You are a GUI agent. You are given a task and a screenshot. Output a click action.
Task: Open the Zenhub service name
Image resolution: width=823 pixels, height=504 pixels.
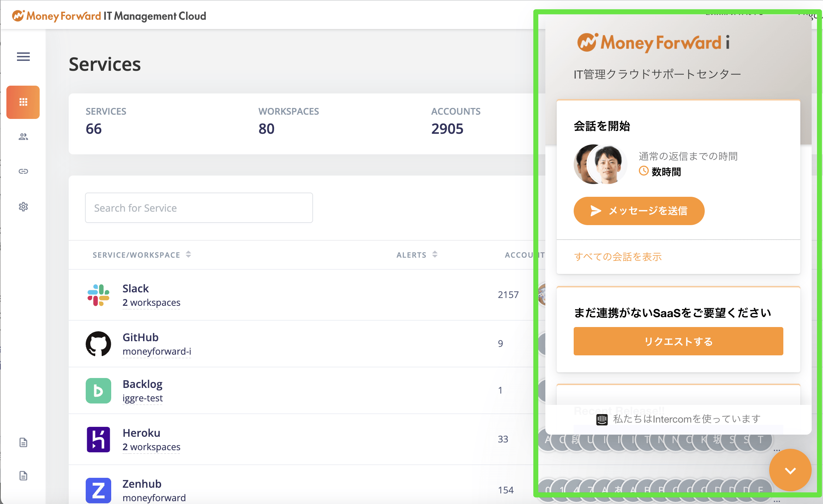pyautogui.click(x=142, y=484)
